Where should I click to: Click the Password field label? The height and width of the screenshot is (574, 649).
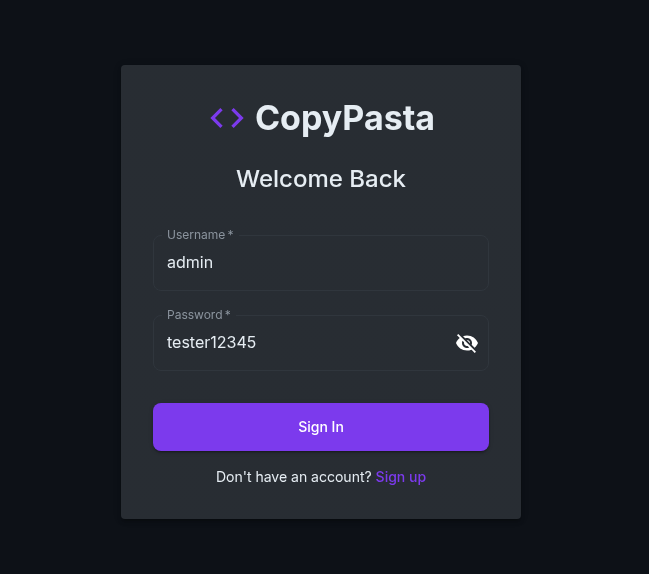point(195,315)
